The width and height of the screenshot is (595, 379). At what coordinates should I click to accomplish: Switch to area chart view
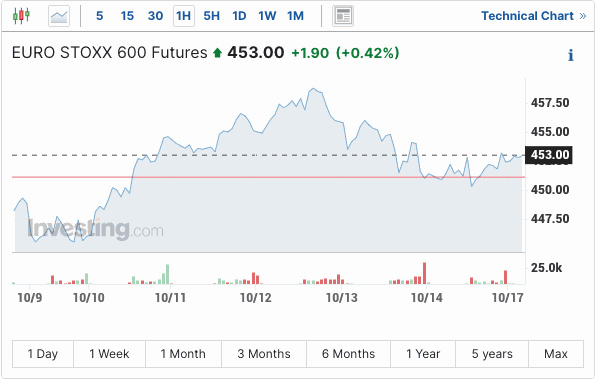pos(59,16)
